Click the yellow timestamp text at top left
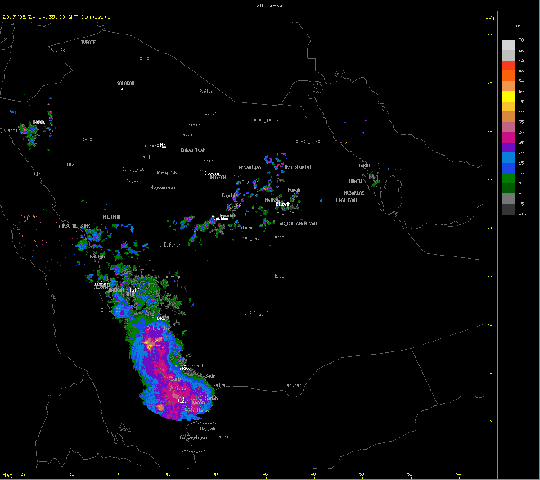The height and width of the screenshot is (480, 540). (x=56, y=17)
